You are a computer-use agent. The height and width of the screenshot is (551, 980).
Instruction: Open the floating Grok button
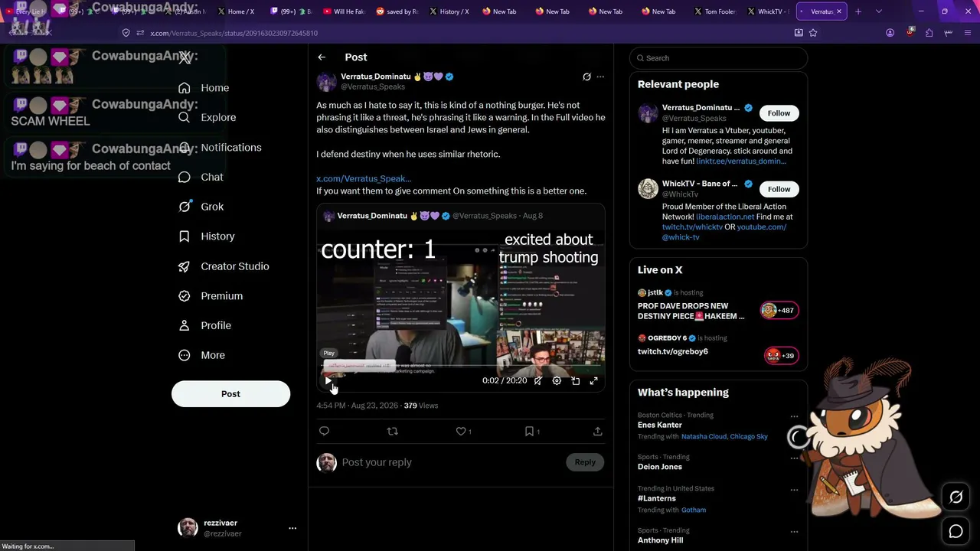(956, 497)
